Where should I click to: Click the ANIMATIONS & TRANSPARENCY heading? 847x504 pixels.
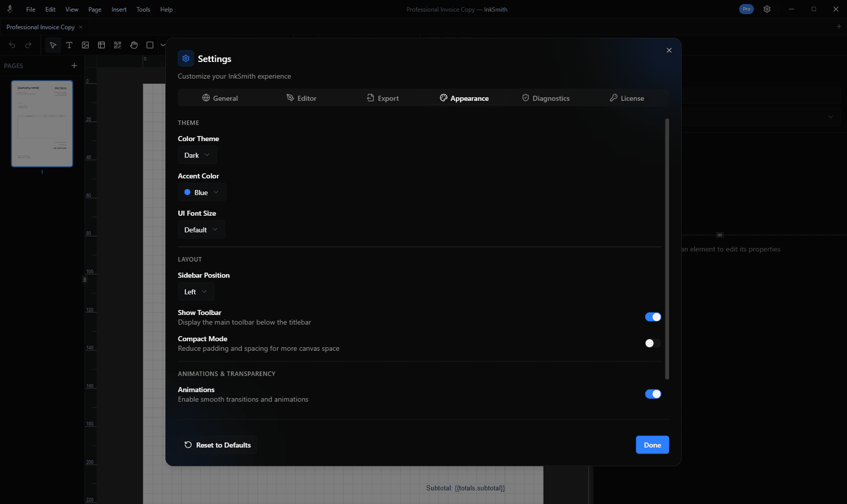(x=227, y=374)
